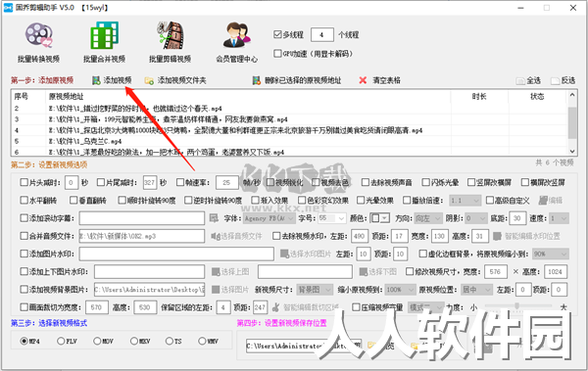Open the 方向 direction dropdown

pos(428,218)
